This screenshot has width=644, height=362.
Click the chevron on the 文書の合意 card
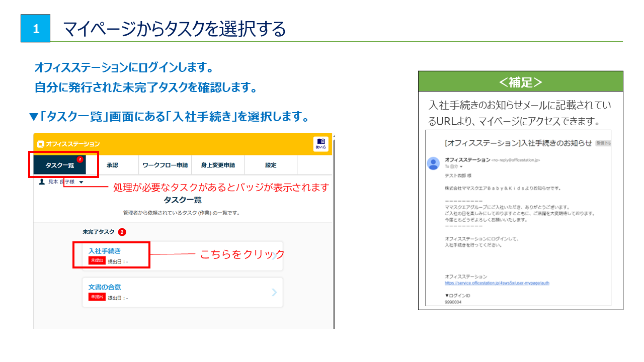pos(274,292)
